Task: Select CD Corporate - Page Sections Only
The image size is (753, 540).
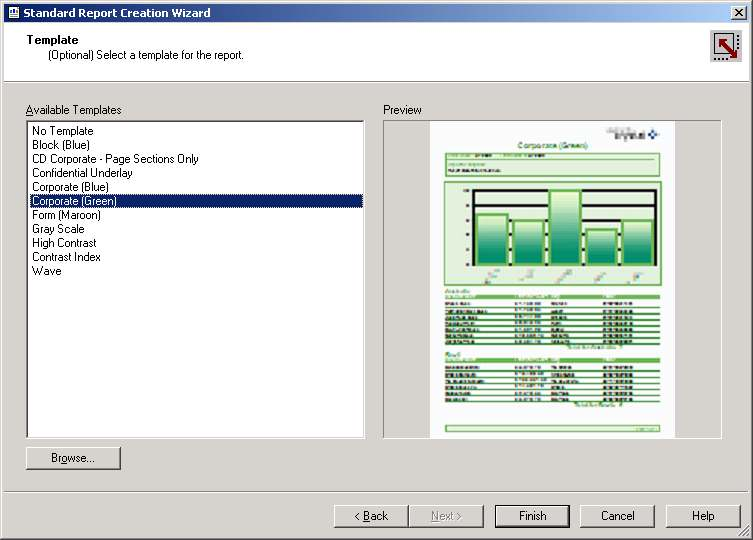Action: 115,159
